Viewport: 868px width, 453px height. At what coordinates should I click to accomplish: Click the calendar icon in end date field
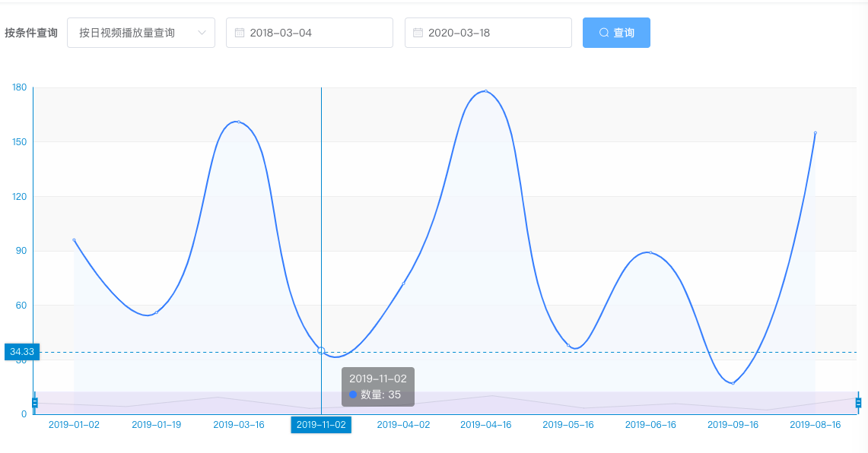click(418, 33)
